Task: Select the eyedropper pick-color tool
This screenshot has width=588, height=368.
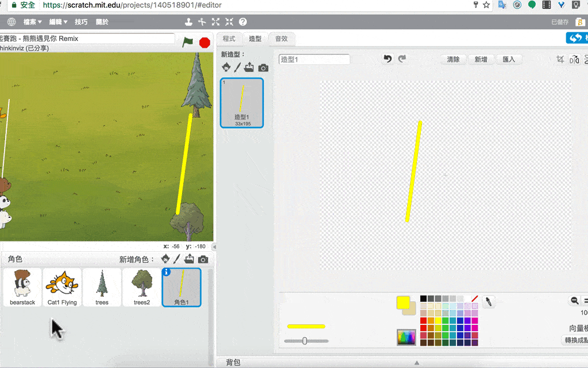Action: tap(489, 301)
